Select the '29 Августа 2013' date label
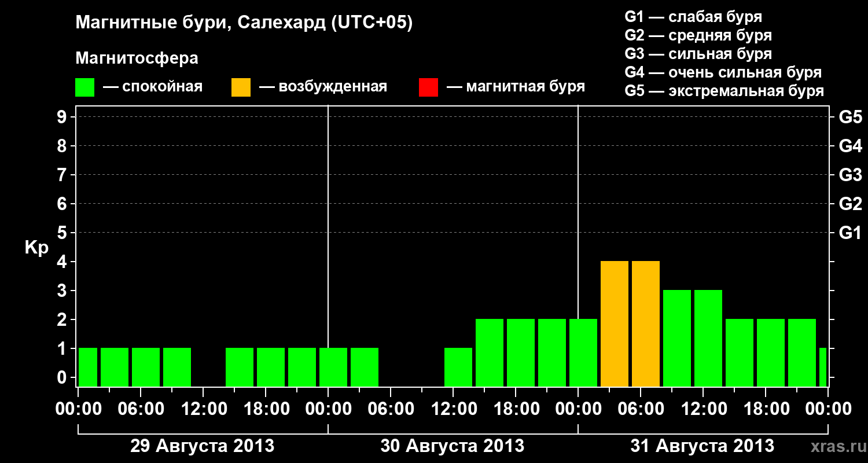Image resolution: width=868 pixels, height=463 pixels. [x=202, y=446]
